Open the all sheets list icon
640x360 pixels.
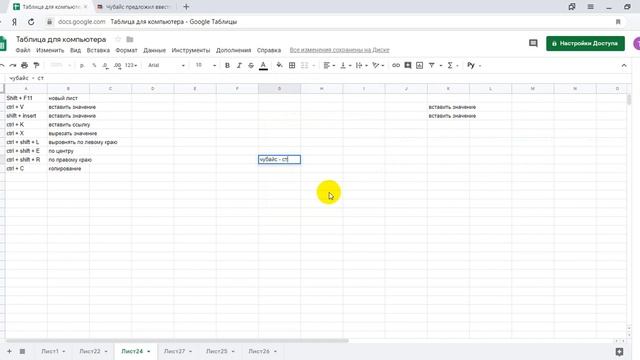(22, 351)
